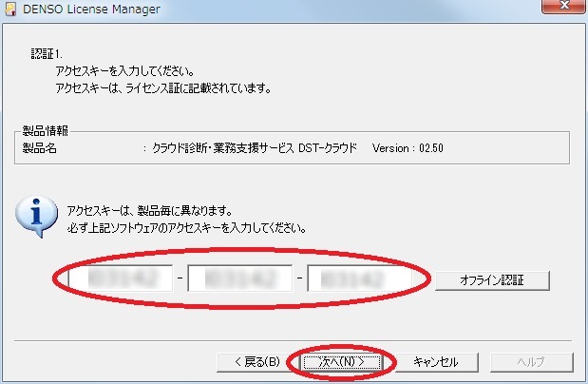Screen dimensions: 588x384
Task: Proceed with the 次へ(N) button
Action: coord(341,362)
